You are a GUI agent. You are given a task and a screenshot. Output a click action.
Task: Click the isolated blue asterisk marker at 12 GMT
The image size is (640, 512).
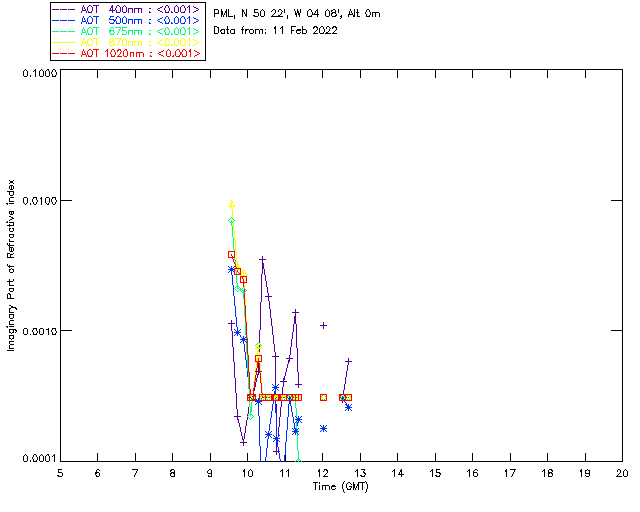323,428
